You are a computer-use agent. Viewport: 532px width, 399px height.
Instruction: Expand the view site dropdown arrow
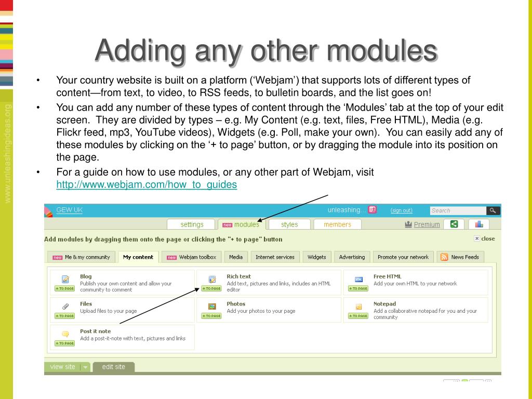(x=85, y=367)
